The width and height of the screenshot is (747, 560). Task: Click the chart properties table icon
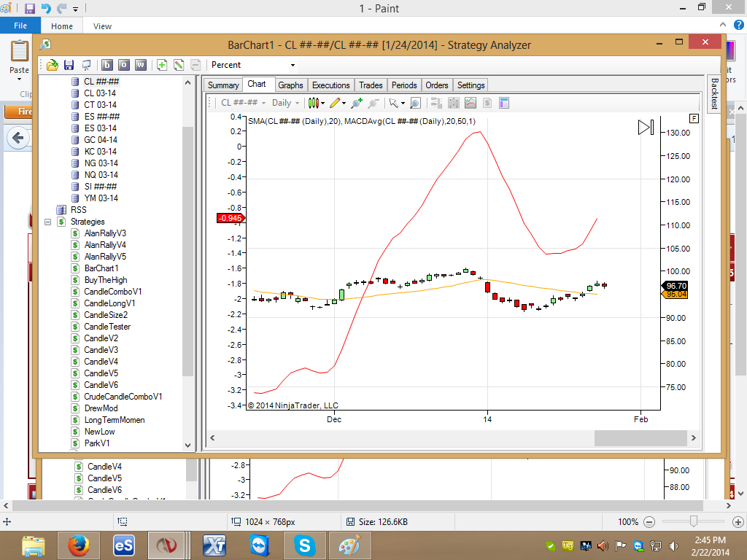tap(504, 103)
